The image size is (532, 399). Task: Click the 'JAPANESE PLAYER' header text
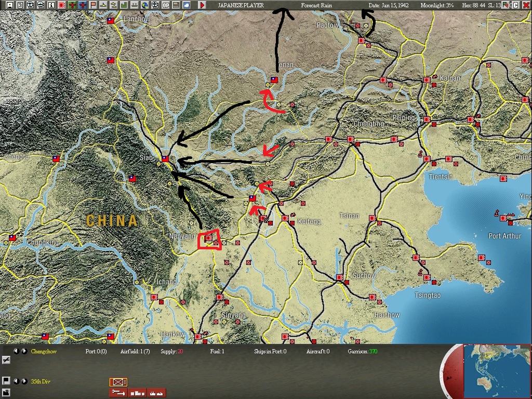point(241,5)
